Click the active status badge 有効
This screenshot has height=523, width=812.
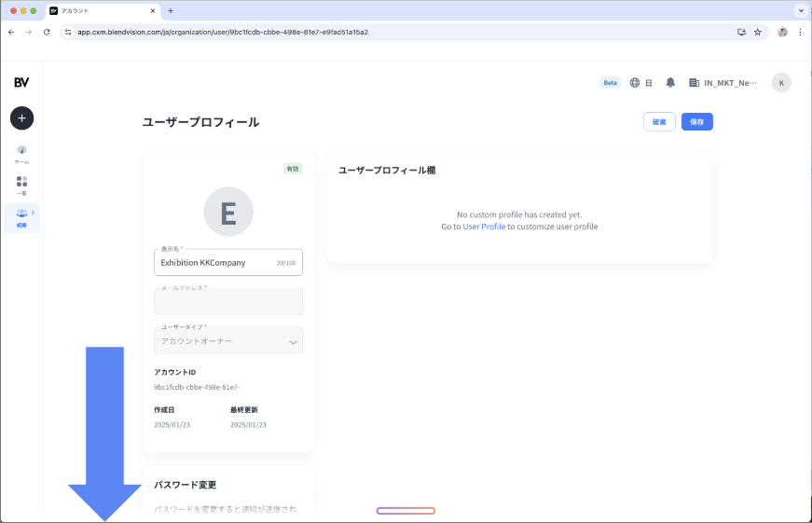[x=293, y=169]
